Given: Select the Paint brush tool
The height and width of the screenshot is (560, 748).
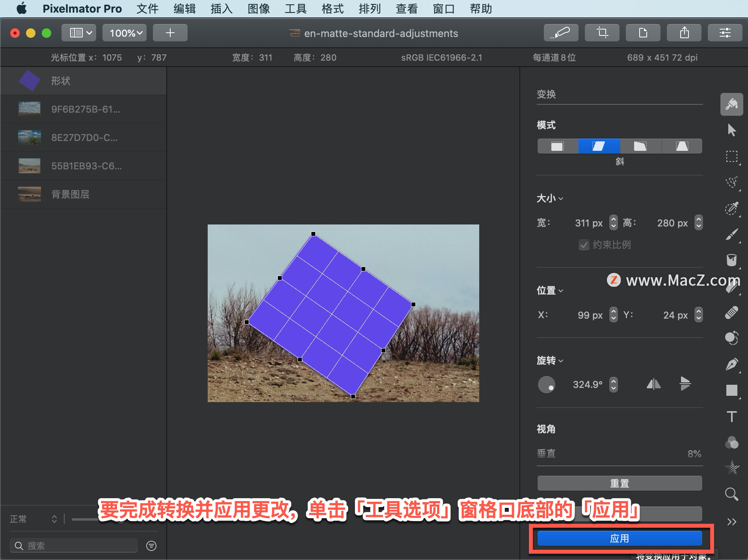Looking at the screenshot, I should coord(731,234).
